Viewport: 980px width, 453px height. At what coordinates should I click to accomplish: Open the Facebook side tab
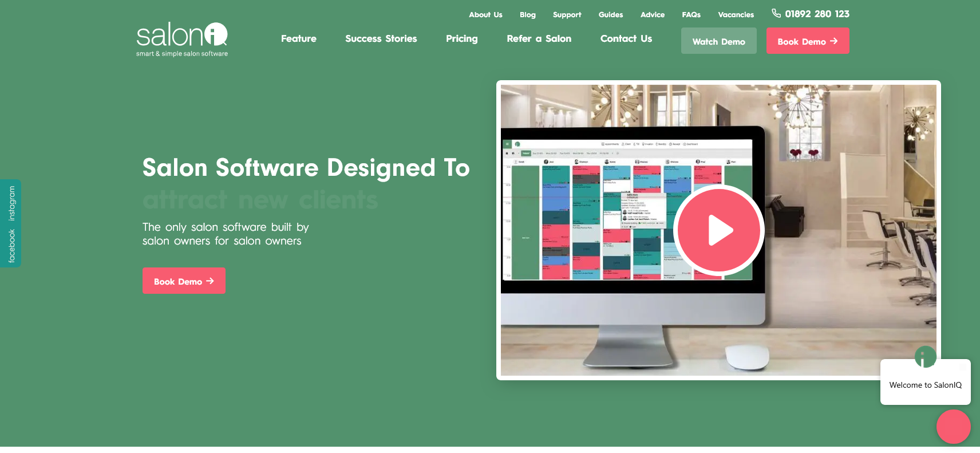11,246
